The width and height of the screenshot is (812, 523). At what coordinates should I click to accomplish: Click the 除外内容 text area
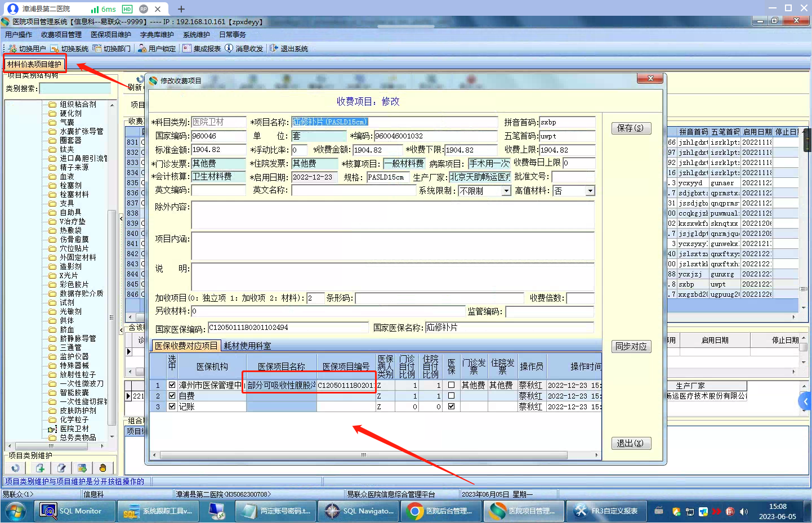(x=393, y=214)
